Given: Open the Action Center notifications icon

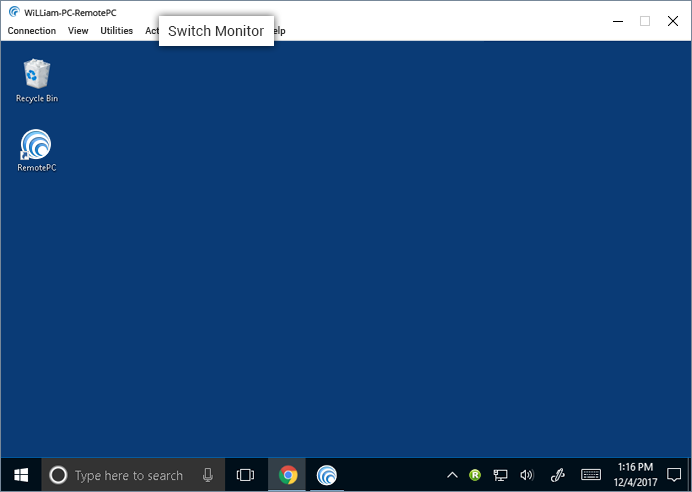Looking at the screenshot, I should coord(673,475).
